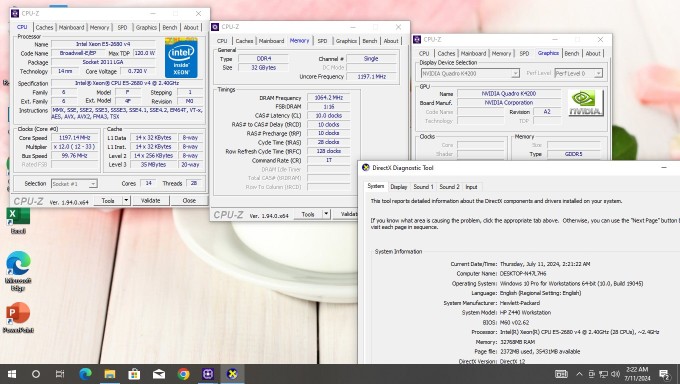Select the Excel desktop shortcut
This screenshot has height=384, width=680.
pos(18,220)
